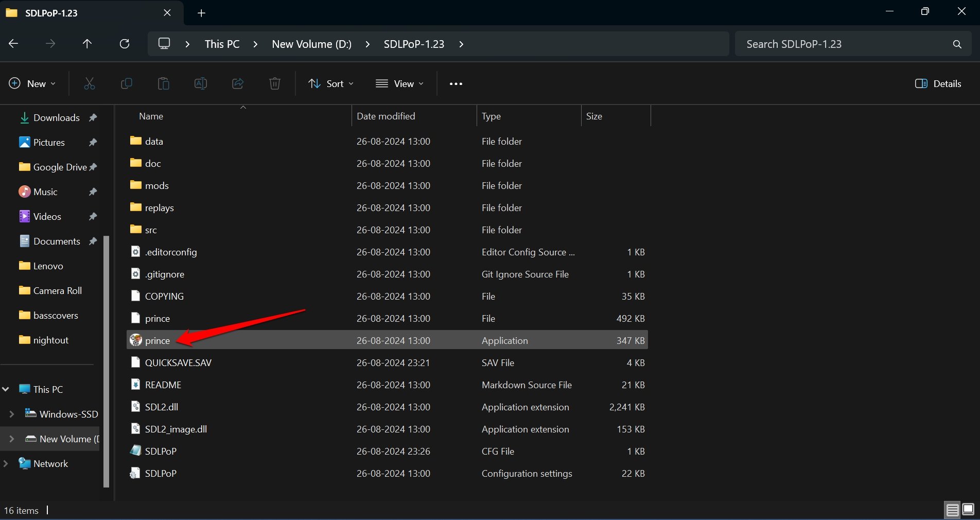Viewport: 980px width, 520px height.
Task: Click the Share icon in toolbar
Action: click(238, 83)
